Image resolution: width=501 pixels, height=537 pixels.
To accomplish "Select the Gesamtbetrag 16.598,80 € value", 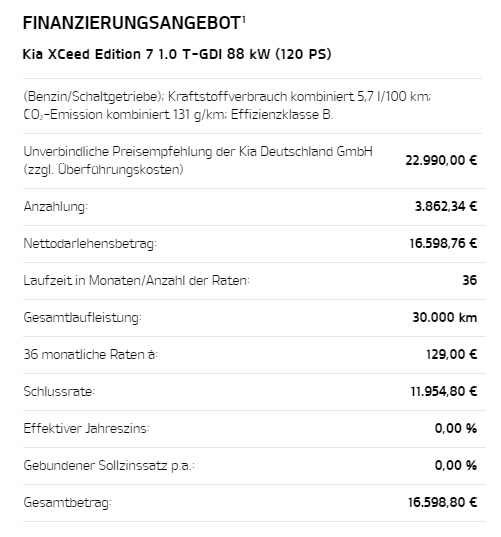I will (442, 502).
